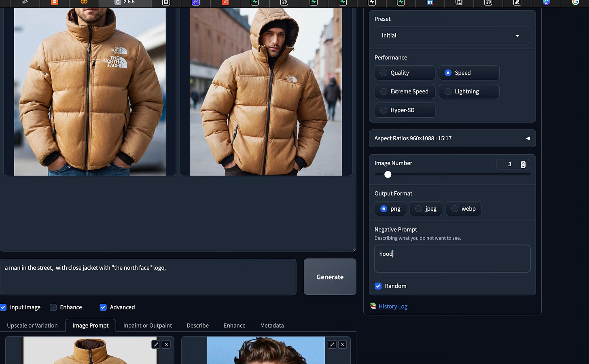Click into the Negative Prompt text box

click(452, 259)
